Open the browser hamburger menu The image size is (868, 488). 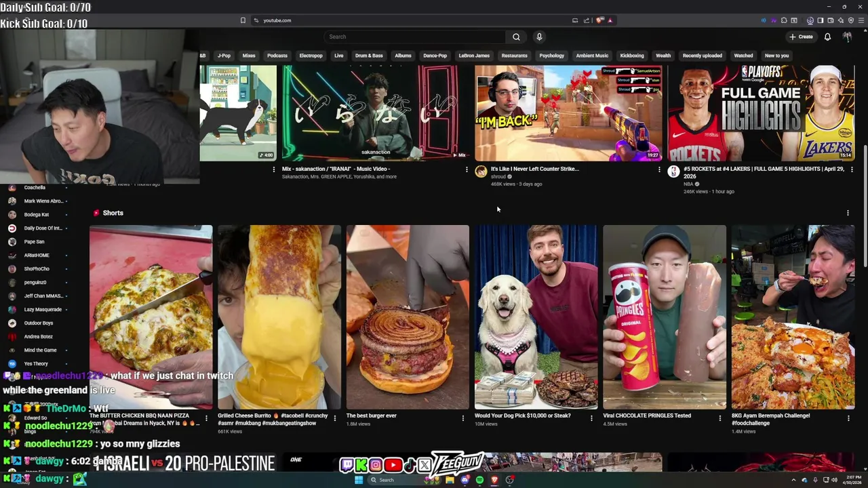pos(861,20)
